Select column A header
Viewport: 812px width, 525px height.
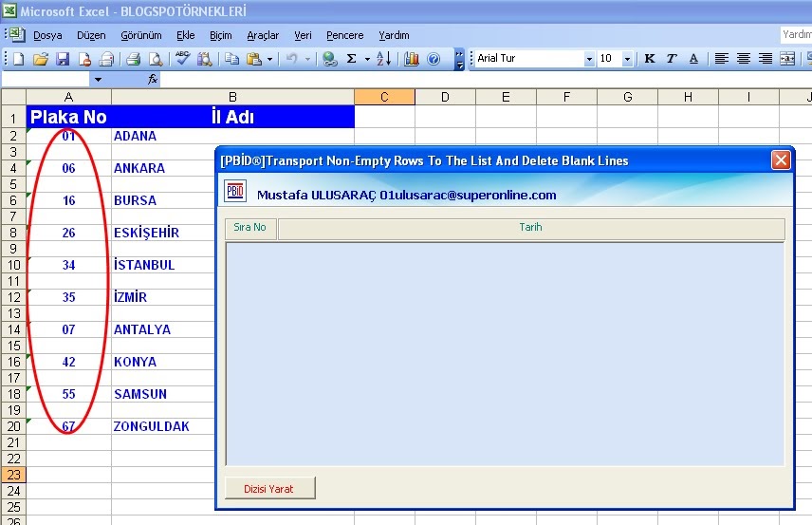tap(68, 97)
